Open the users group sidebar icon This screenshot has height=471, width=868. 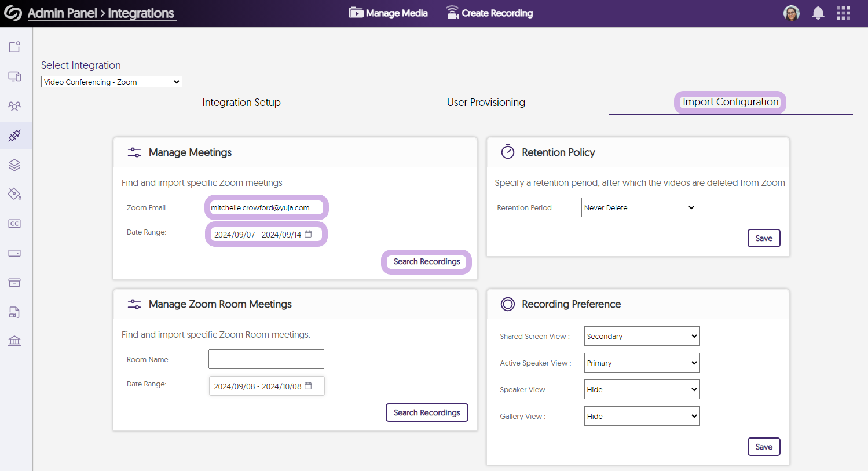[x=14, y=106]
